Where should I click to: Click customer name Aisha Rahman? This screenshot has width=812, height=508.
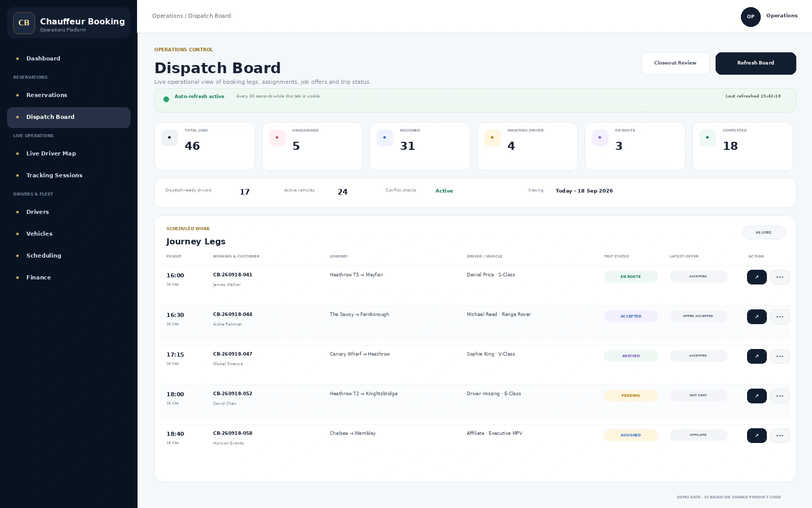tap(228, 324)
